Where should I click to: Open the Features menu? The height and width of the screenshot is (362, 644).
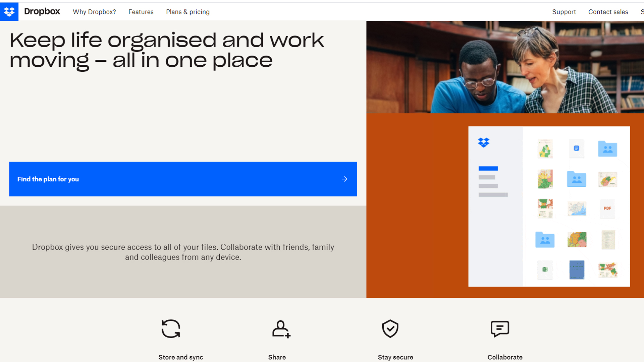[x=141, y=12]
